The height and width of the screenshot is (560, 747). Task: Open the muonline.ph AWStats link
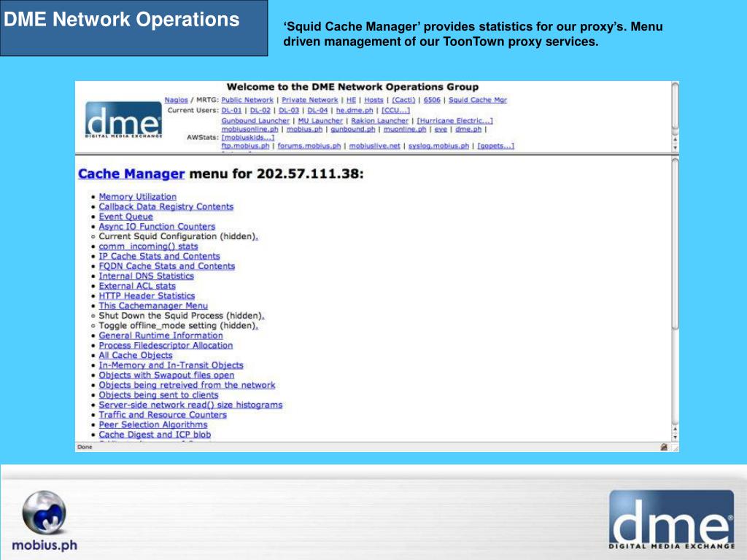point(405,129)
